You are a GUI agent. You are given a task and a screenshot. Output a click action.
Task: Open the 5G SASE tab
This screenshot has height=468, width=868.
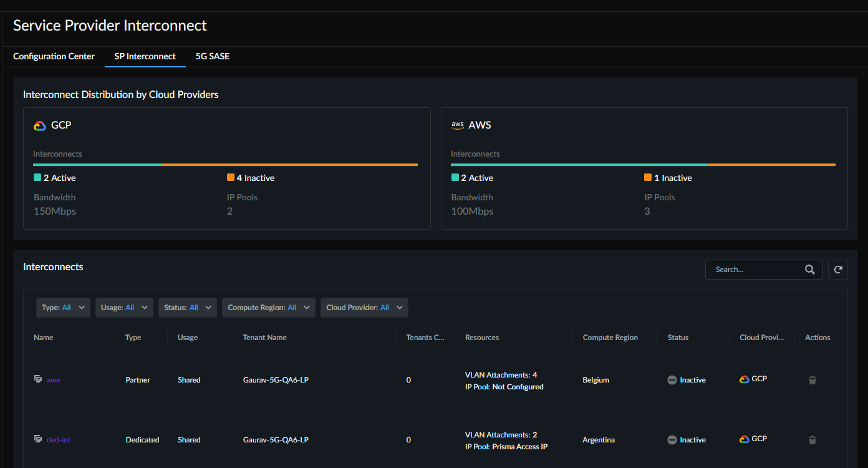(x=212, y=56)
